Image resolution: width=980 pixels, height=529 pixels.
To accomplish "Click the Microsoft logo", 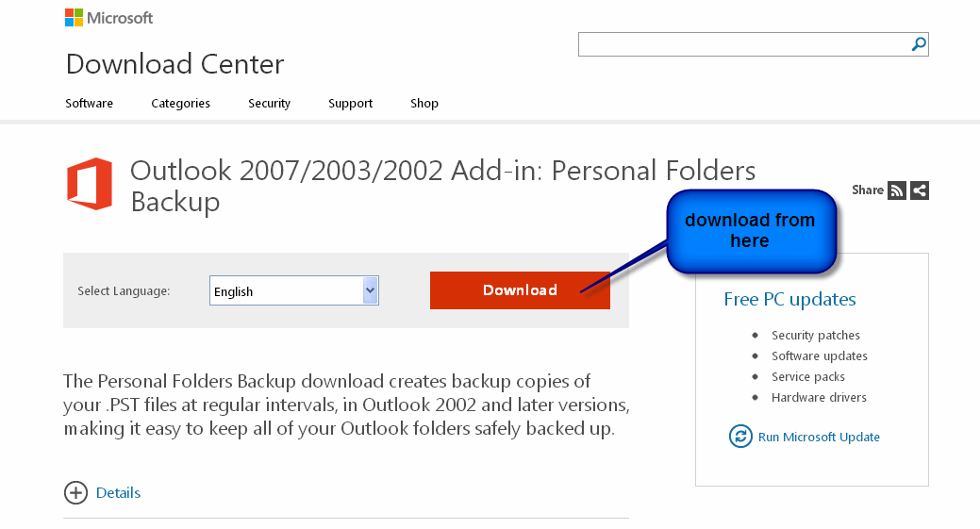I will pos(108,18).
